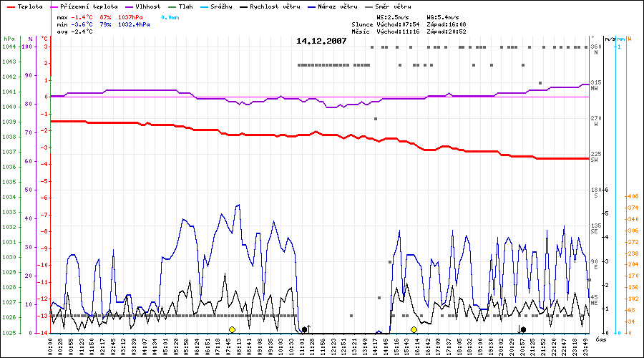
Task: Click the 408 orange W axis value
Action: (633, 196)
